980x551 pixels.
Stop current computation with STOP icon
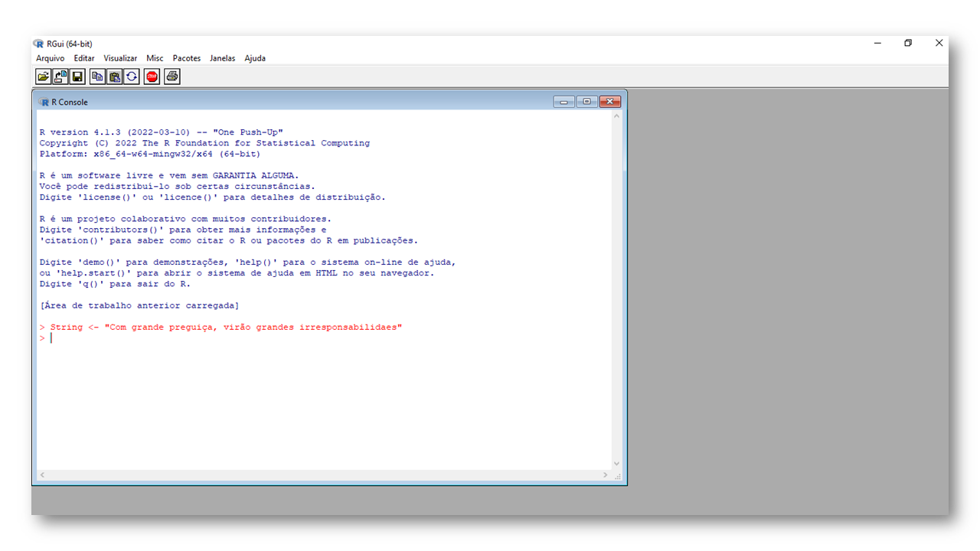(152, 77)
